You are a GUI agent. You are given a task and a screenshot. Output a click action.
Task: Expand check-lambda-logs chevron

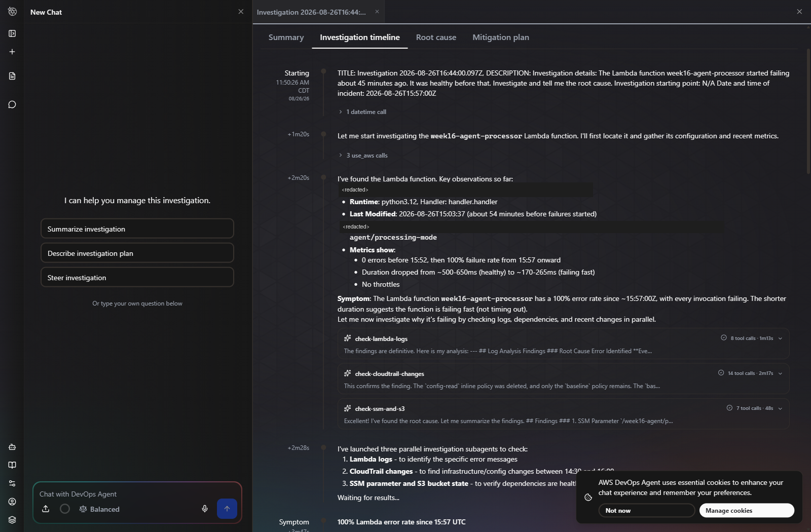780,338
